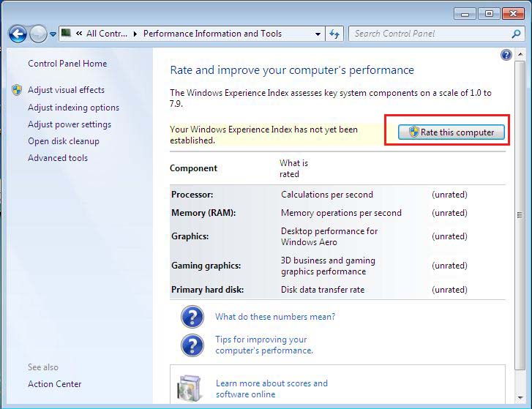This screenshot has width=532, height=409.
Task: Open Help via the question mark icon
Action: [506, 55]
